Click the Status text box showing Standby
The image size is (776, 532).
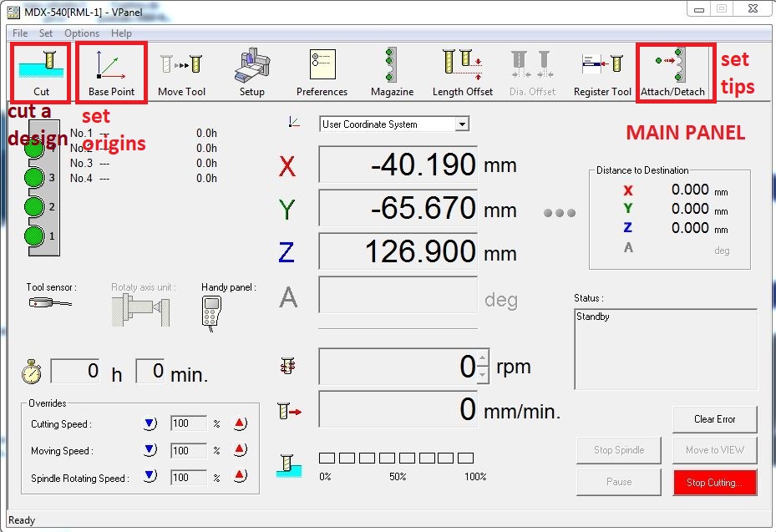pos(666,349)
